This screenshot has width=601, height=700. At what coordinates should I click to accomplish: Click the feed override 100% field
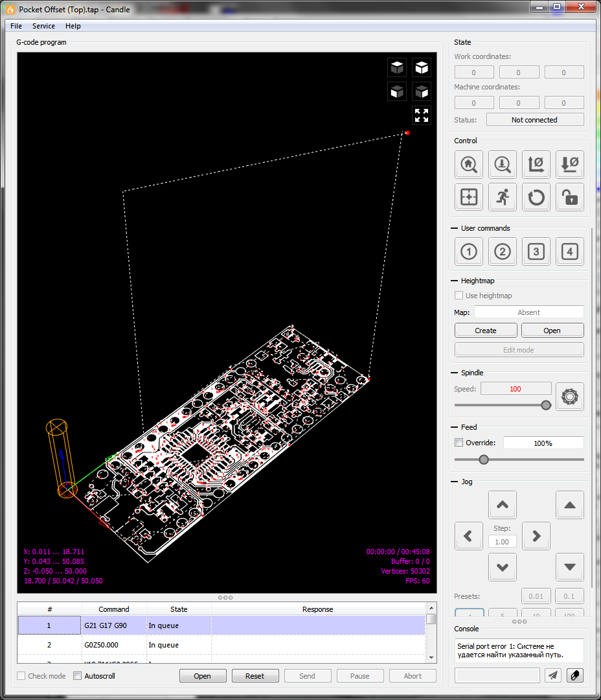pyautogui.click(x=543, y=443)
